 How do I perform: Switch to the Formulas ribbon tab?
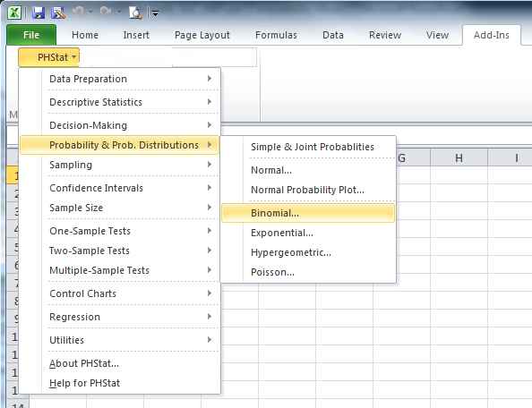[x=276, y=35]
